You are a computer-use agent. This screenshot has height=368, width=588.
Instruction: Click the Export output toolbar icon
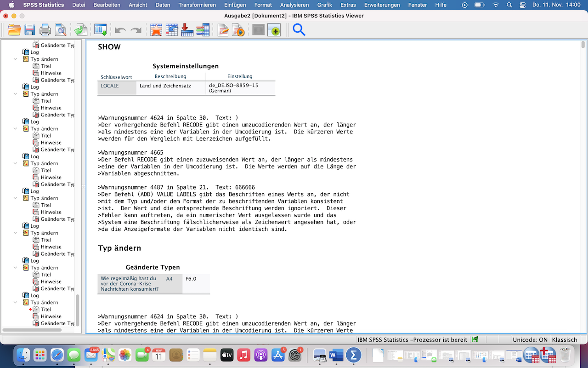pos(81,30)
